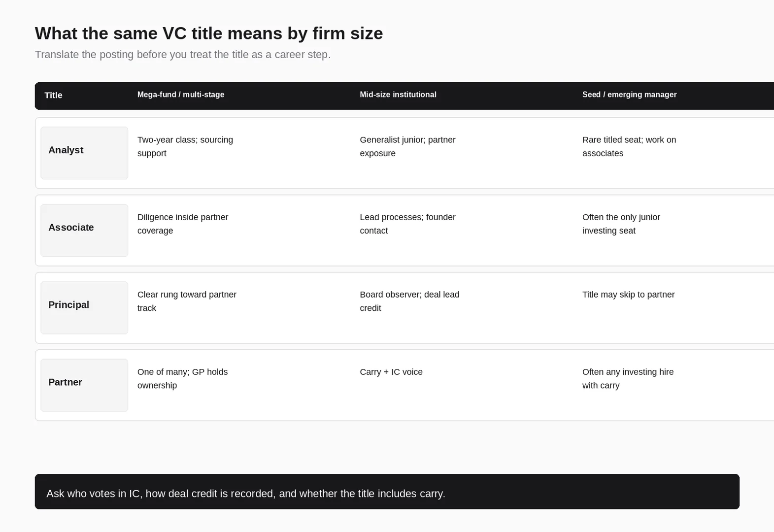
Task: Click 'Often the only junior investing seat'
Action: pyautogui.click(x=621, y=224)
